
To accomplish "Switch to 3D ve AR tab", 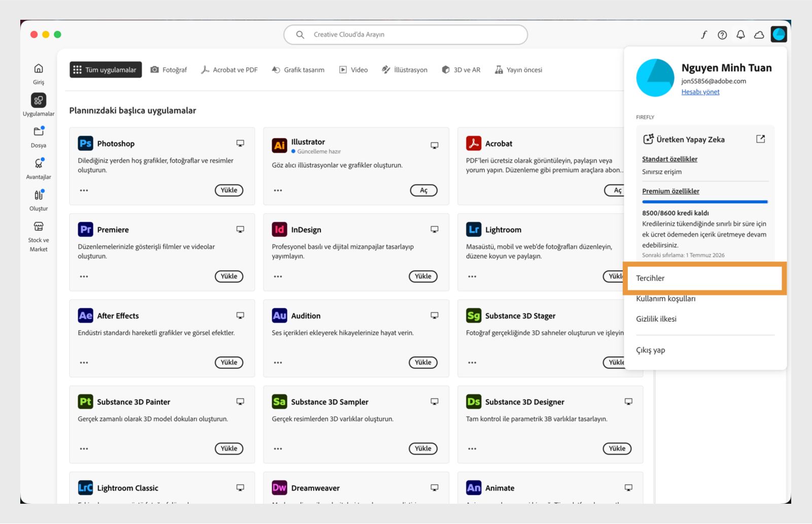I will tap(461, 70).
